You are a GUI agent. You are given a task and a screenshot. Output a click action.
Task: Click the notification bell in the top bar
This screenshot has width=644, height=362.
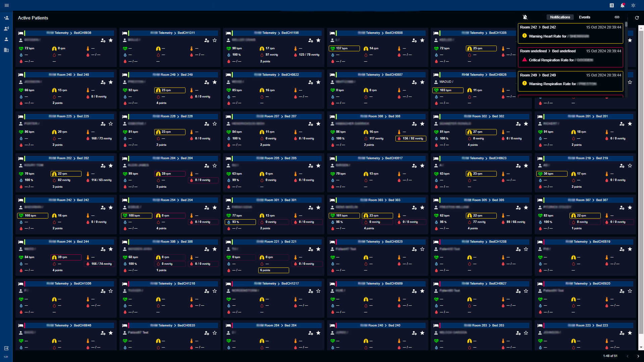tap(623, 5)
